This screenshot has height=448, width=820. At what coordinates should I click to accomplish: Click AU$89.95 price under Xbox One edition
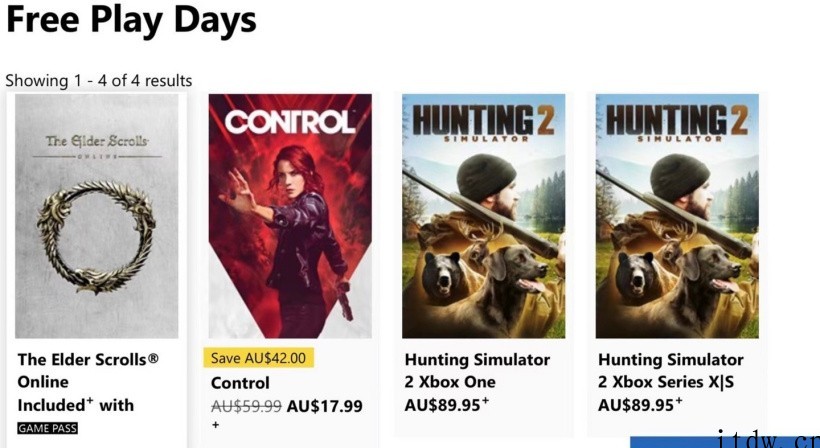(447, 404)
